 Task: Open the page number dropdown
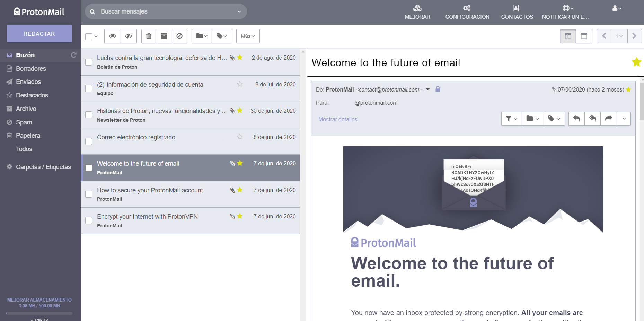point(619,36)
